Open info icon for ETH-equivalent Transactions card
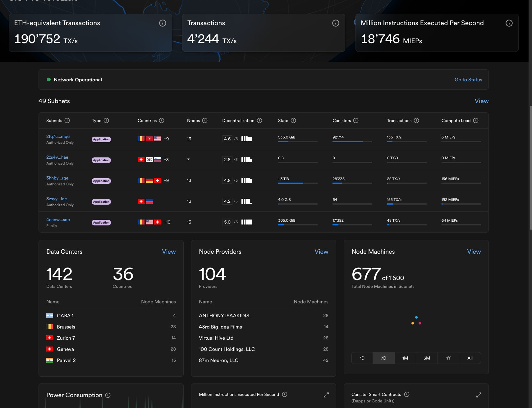The height and width of the screenshot is (408, 532). [x=163, y=23]
